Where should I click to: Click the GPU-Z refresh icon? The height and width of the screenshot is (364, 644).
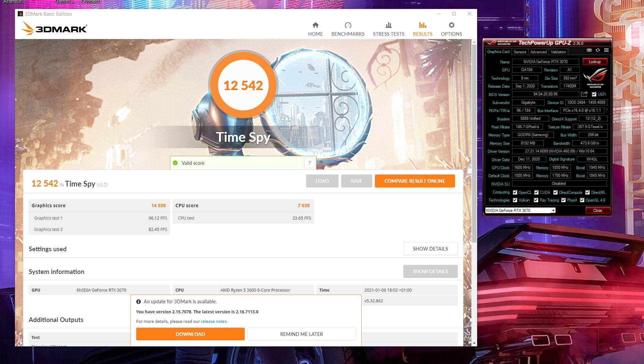pyautogui.click(x=598, y=50)
